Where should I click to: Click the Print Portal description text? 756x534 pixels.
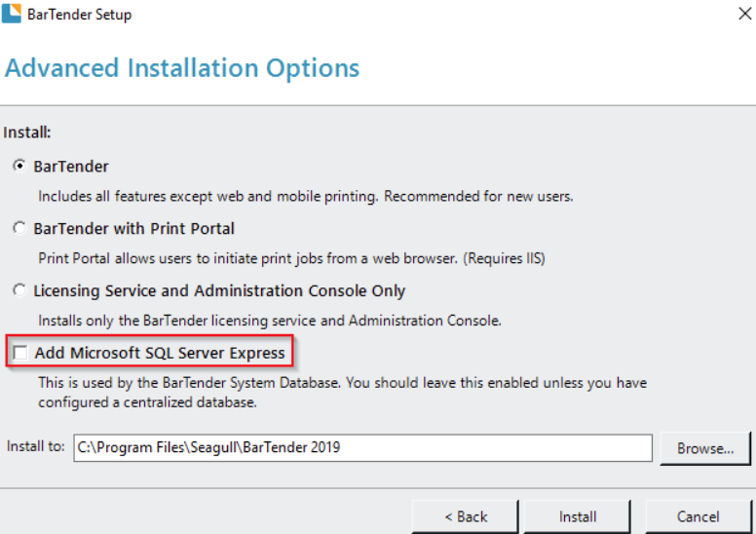click(291, 258)
